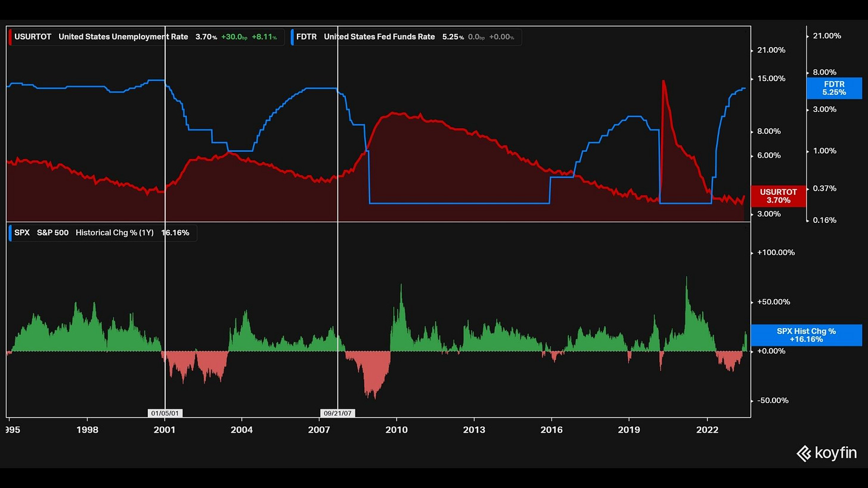Click the 5.25% Fed Funds value in legend
The height and width of the screenshot is (488, 868).
point(453,37)
